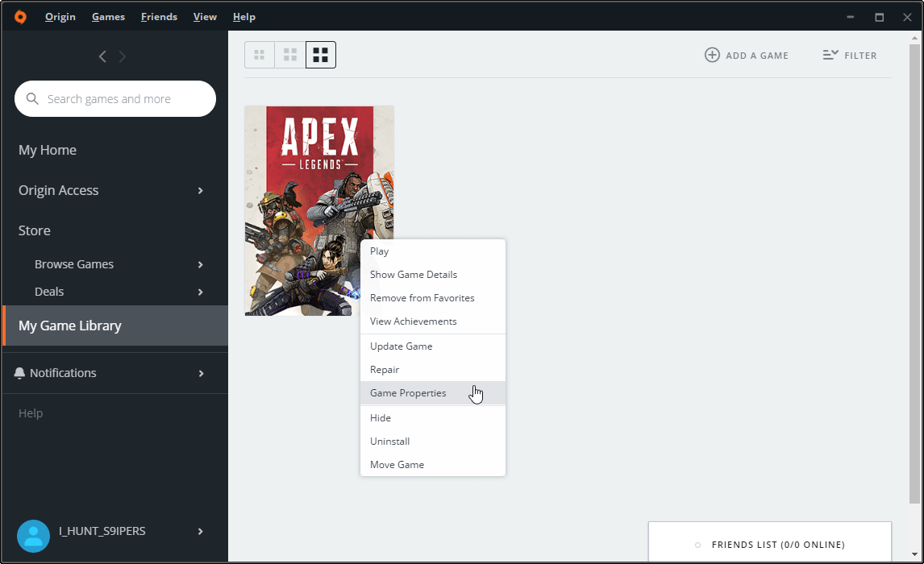
Task: Open your profile avatar icon
Action: [33, 531]
